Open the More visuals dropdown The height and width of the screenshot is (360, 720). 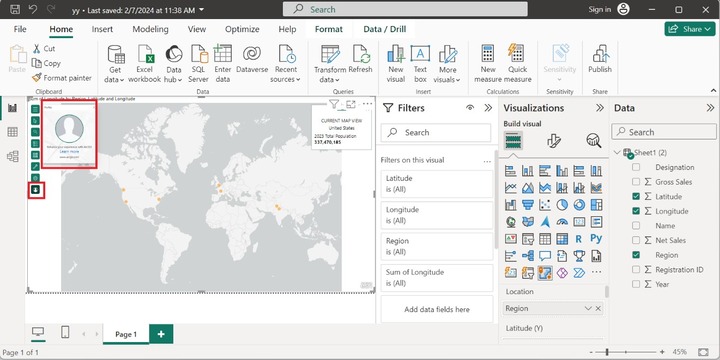click(447, 64)
